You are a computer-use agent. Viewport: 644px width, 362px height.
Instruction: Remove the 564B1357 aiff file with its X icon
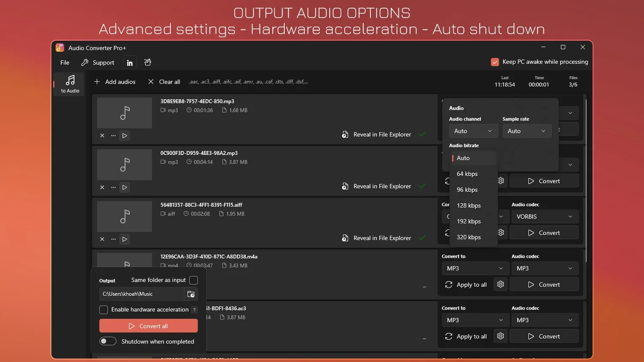click(102, 239)
